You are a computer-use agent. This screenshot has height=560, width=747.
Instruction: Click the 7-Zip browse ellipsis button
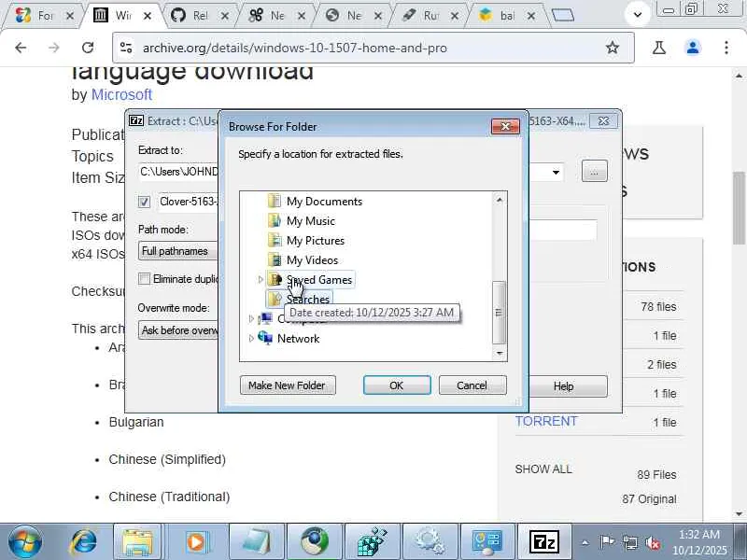point(595,171)
